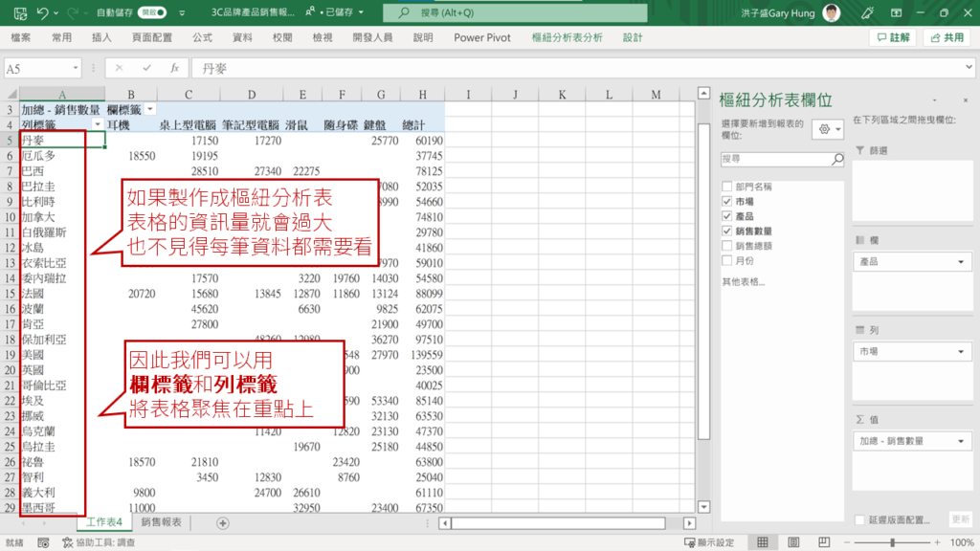
Task: Click the horizontal scrollbar right arrow
Action: [x=689, y=523]
